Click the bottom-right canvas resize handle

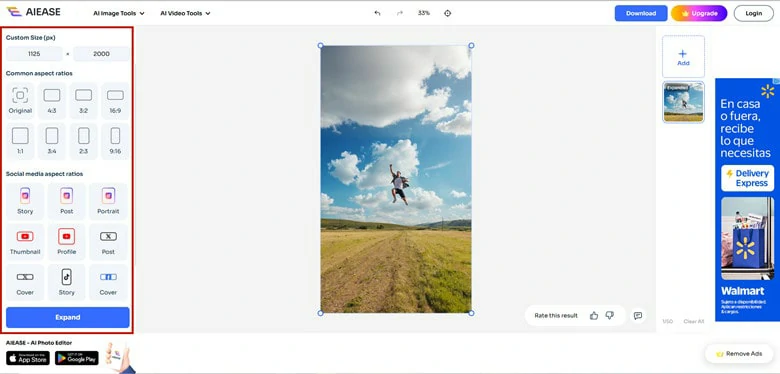[x=471, y=313]
